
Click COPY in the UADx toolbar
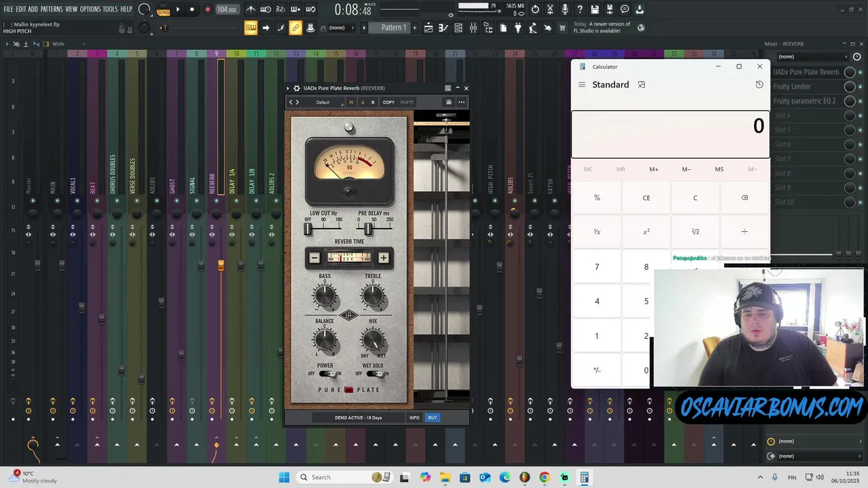(389, 102)
